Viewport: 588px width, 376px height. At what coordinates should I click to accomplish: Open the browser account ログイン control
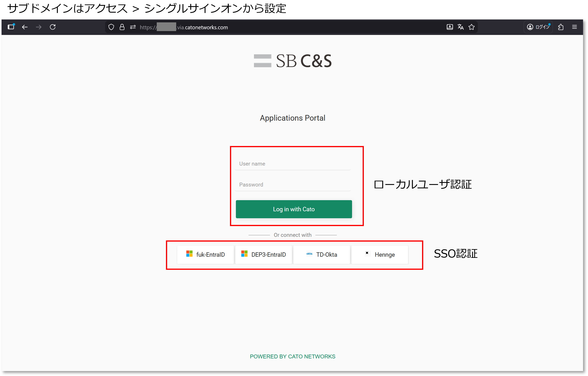(x=538, y=27)
